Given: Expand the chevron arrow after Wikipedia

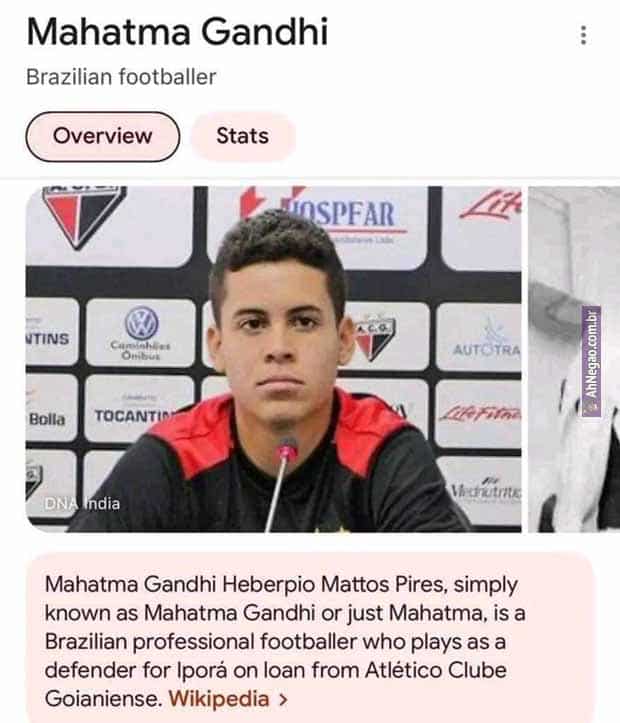Looking at the screenshot, I should coord(283,699).
